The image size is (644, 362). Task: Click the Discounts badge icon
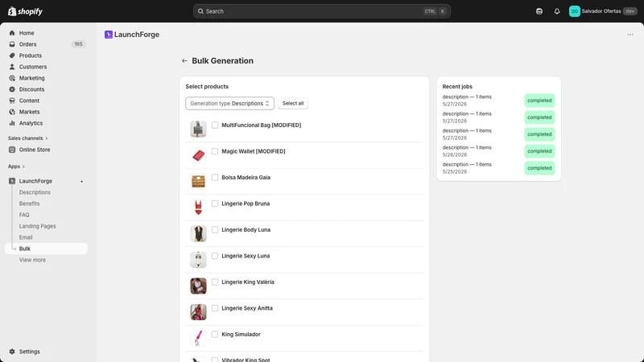tap(12, 89)
